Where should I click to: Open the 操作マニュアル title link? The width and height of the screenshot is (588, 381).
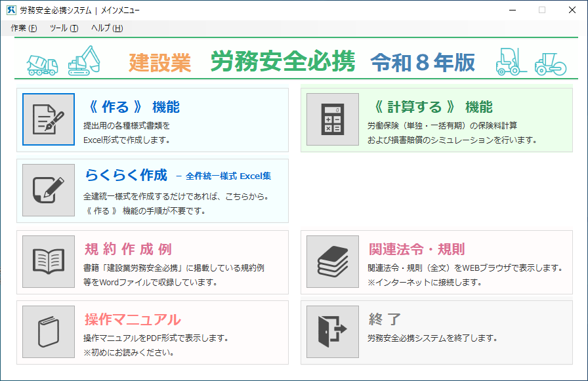point(132,320)
